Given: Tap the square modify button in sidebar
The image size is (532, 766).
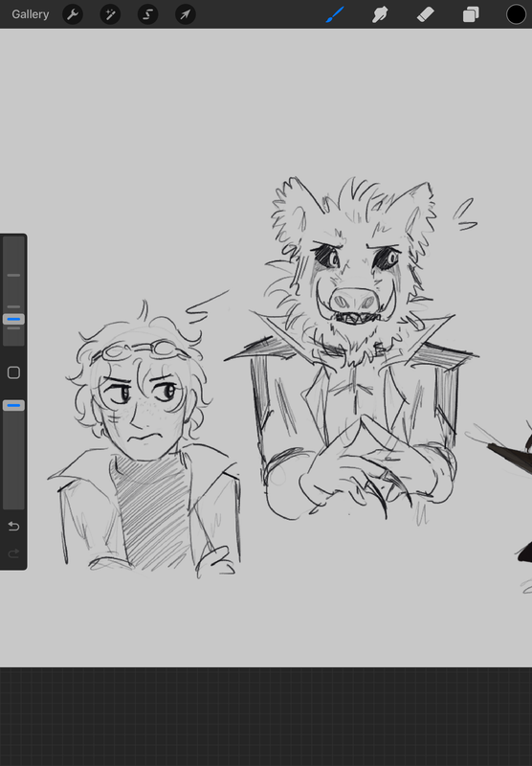Looking at the screenshot, I should (x=13, y=372).
